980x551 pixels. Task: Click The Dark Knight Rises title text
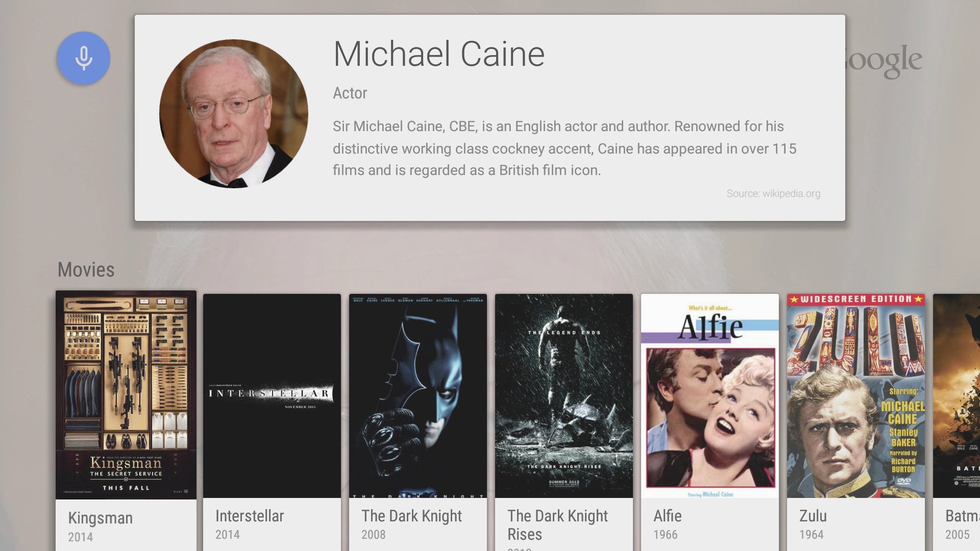557,524
